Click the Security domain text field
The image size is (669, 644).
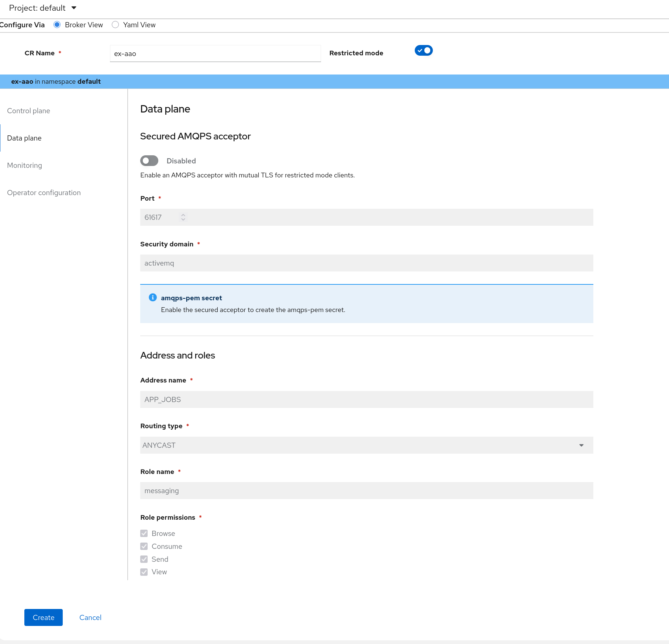click(366, 263)
